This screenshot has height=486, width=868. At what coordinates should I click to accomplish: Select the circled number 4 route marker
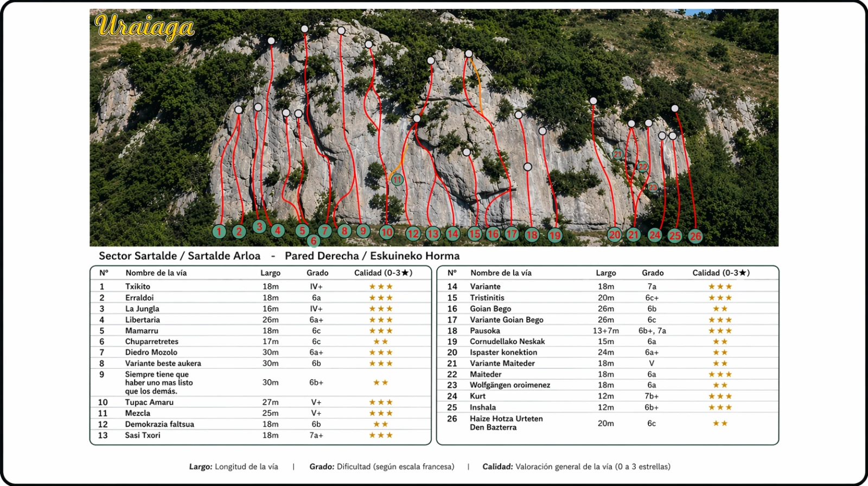coord(277,231)
